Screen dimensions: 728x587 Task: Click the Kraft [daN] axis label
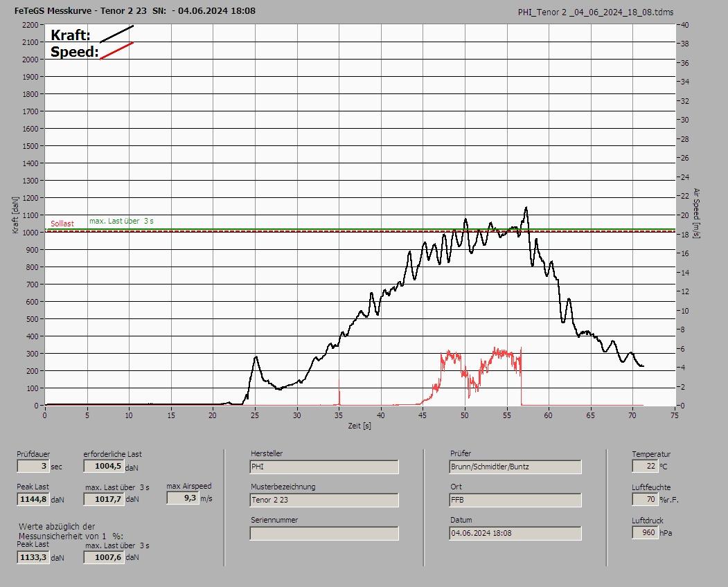(x=16, y=215)
